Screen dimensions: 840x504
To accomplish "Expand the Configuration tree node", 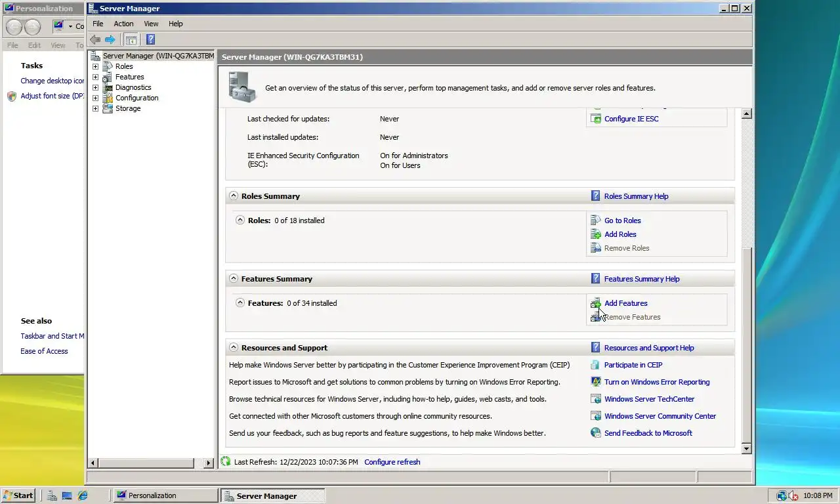I will click(x=95, y=98).
